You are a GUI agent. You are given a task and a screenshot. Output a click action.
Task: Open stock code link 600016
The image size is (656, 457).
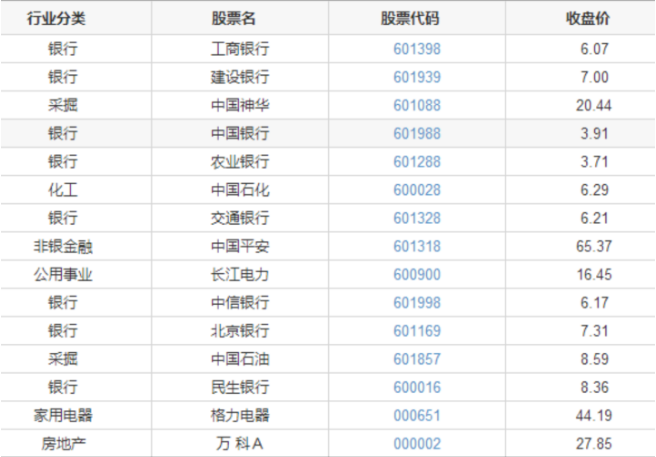417,387
